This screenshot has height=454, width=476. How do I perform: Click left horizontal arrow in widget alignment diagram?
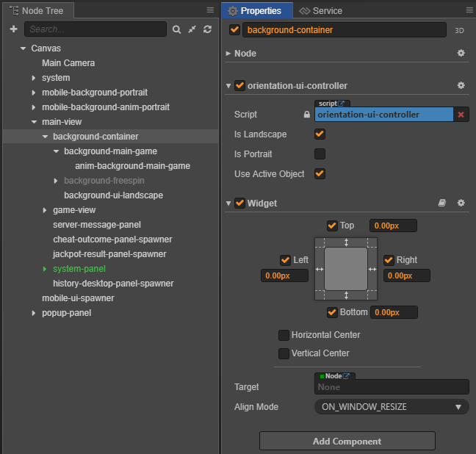point(320,270)
